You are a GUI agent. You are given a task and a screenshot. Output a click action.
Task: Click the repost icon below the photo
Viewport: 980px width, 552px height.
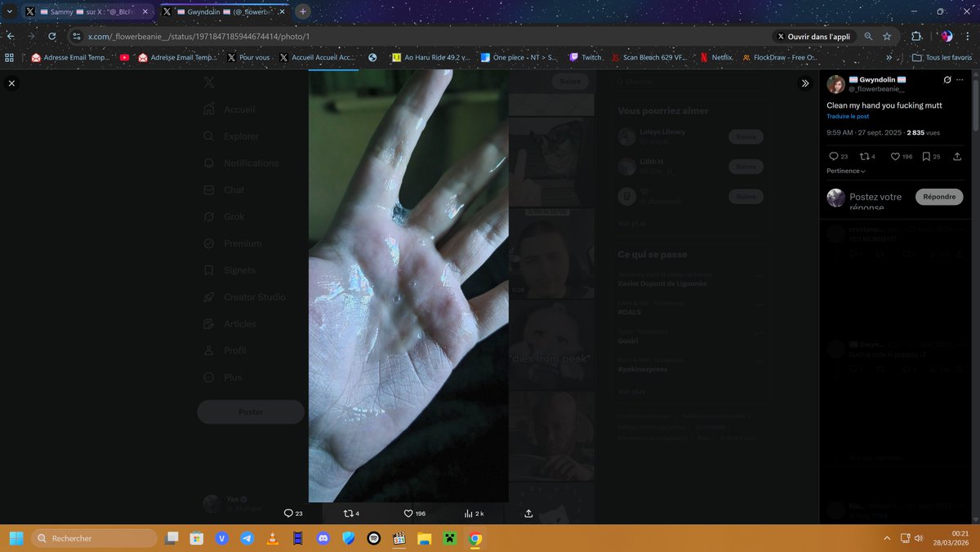pos(349,514)
